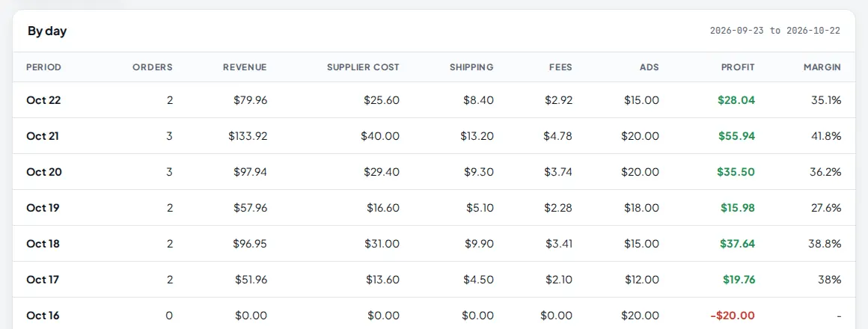Image resolution: width=868 pixels, height=329 pixels.
Task: Select the Oct 21 period row label
Action: click(43, 136)
